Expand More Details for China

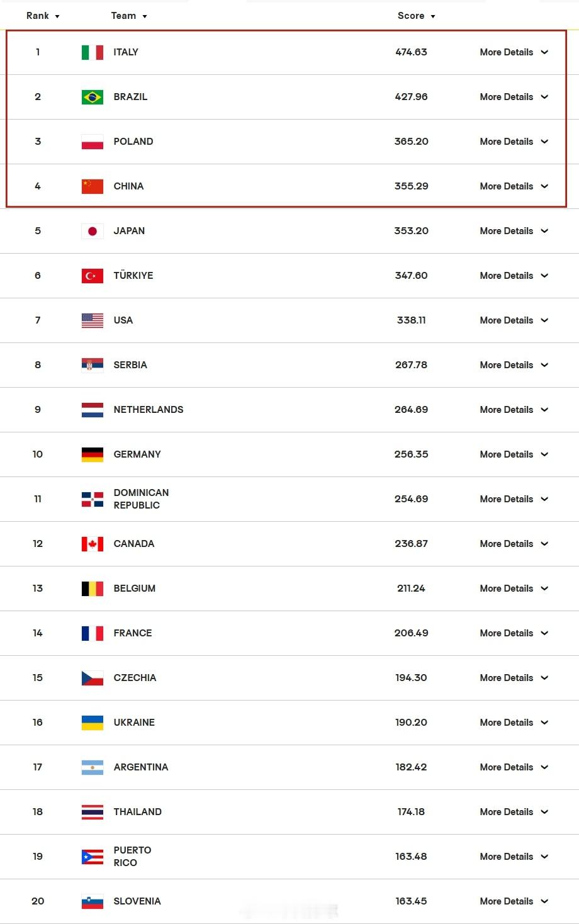click(x=514, y=186)
